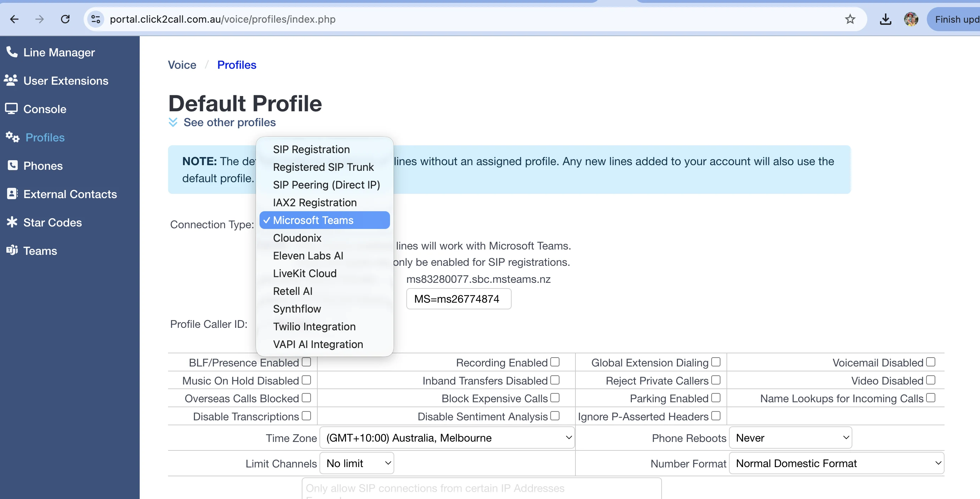Toggle Overseas Calls Blocked checkbox
The width and height of the screenshot is (980, 499).
tap(306, 398)
